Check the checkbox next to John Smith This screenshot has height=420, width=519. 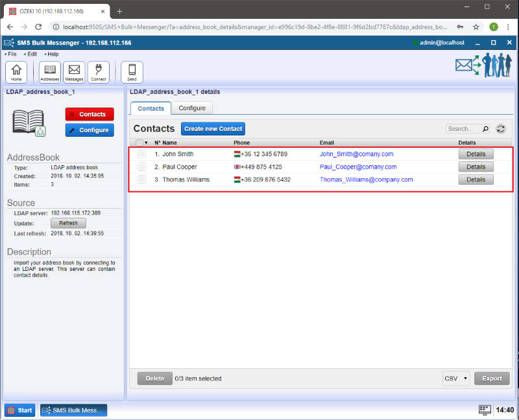(141, 154)
